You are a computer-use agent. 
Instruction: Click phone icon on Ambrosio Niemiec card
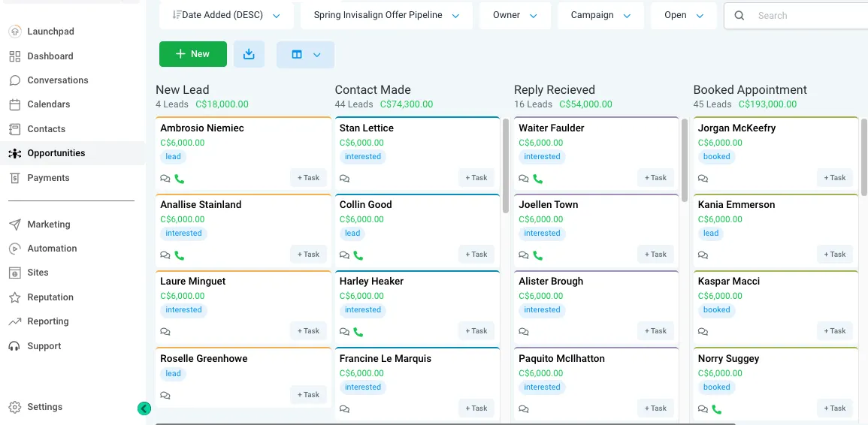click(180, 178)
